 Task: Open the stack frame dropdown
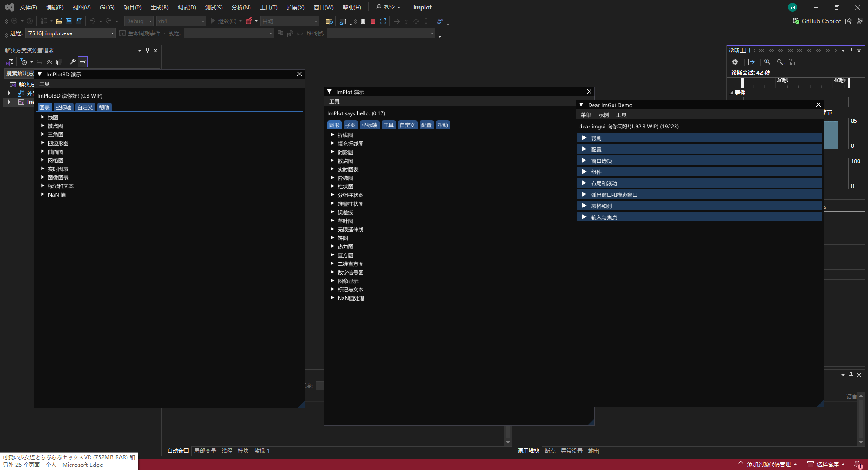tap(381, 33)
